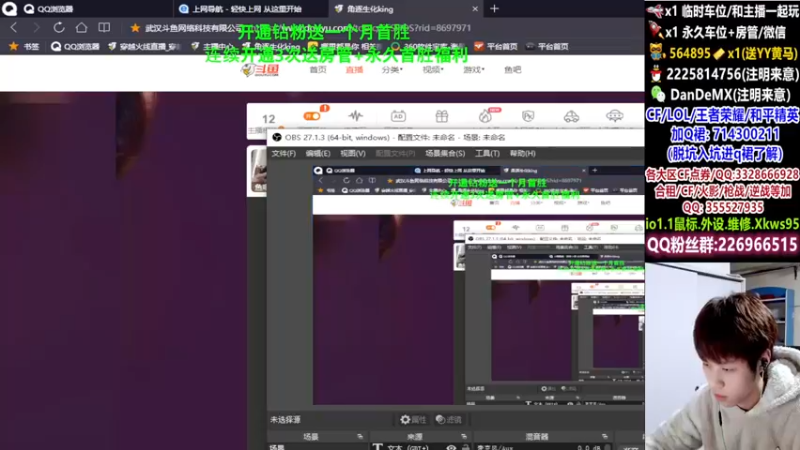
Task: Click the OBS preview canvas
Action: [x=479, y=285]
